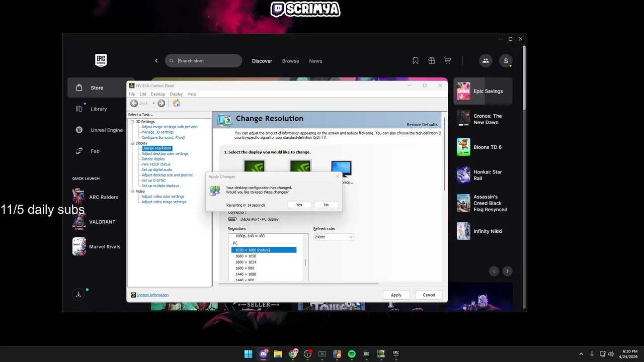Click No to revert the display changes
The height and width of the screenshot is (362, 644).
[x=326, y=205]
